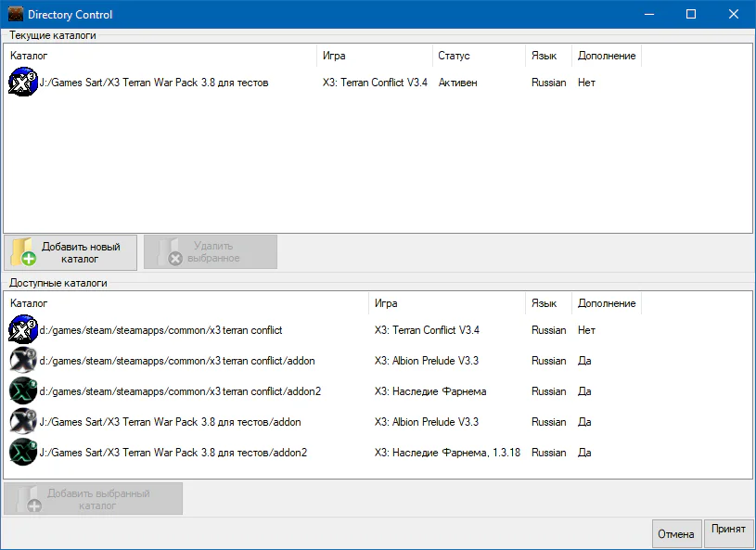756x550 pixels.
Task: Click the Да cell of the d:/ addon2 row
Action: (x=584, y=391)
